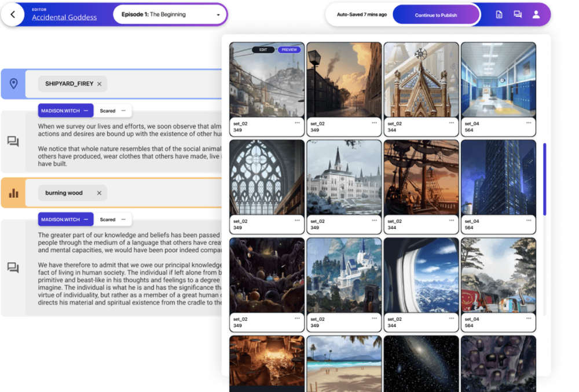Viewport: 579px width, 392px height.
Task: Remove the SHIPYARD_FIREY location tag
Action: 100,84
